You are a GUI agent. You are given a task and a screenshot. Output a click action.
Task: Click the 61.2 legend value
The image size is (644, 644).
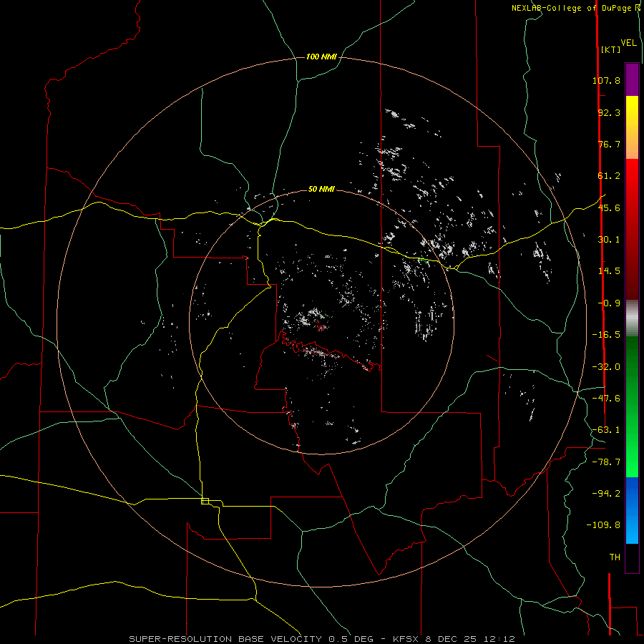click(609, 176)
